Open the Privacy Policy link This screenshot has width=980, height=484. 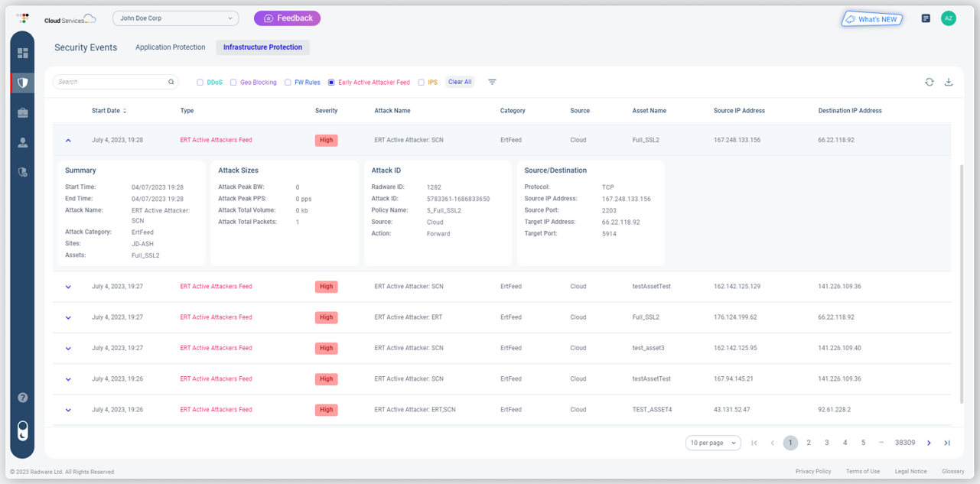[x=812, y=471]
